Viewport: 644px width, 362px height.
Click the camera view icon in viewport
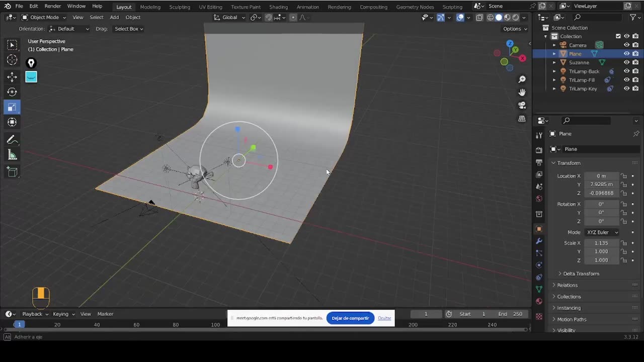tap(522, 106)
